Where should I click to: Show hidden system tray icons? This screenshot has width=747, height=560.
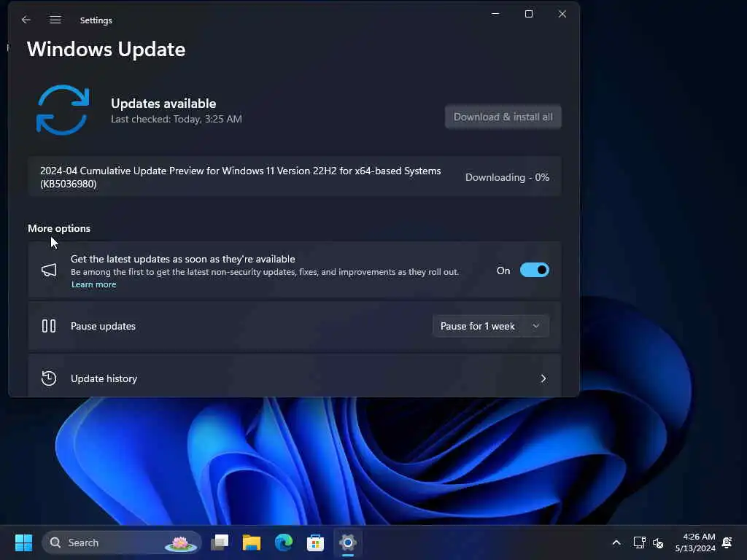click(x=616, y=542)
